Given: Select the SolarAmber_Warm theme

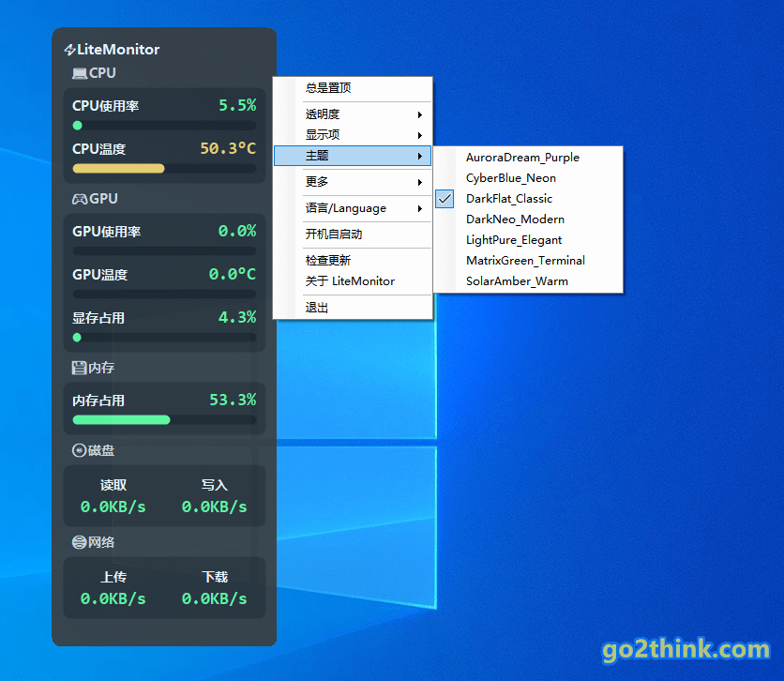Looking at the screenshot, I should click(x=528, y=281).
